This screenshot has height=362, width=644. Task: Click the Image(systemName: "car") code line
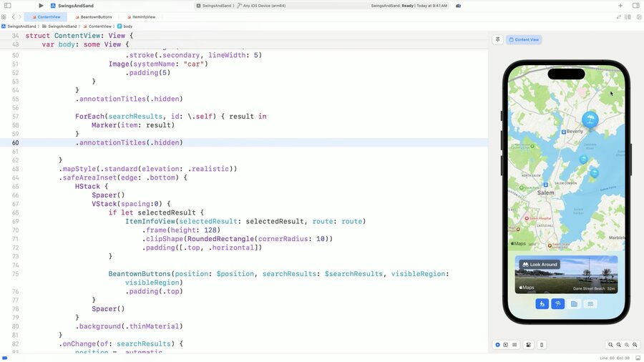158,64
